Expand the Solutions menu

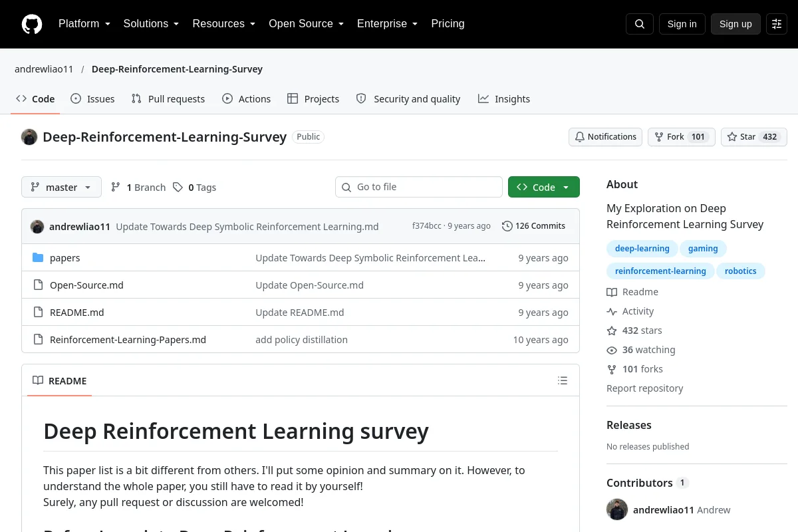151,24
